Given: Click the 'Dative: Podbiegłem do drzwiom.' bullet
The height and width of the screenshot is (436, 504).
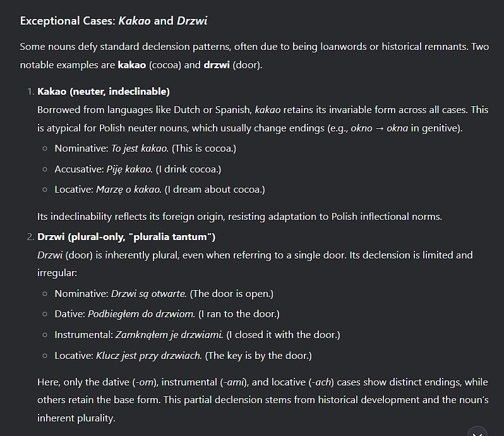Looking at the screenshot, I should pyautogui.click(x=167, y=314).
